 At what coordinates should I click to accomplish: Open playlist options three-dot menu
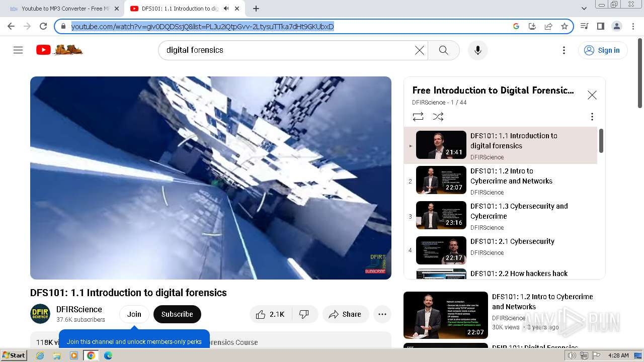[592, 117]
